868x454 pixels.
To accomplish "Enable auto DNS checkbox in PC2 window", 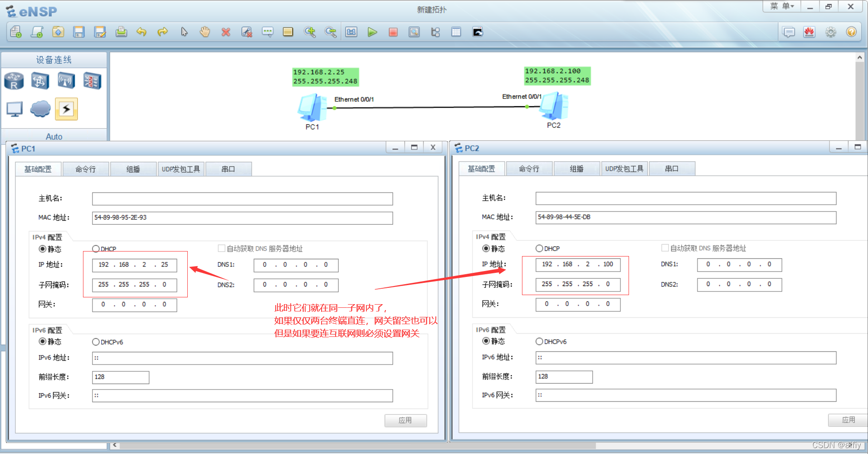I will pos(665,248).
